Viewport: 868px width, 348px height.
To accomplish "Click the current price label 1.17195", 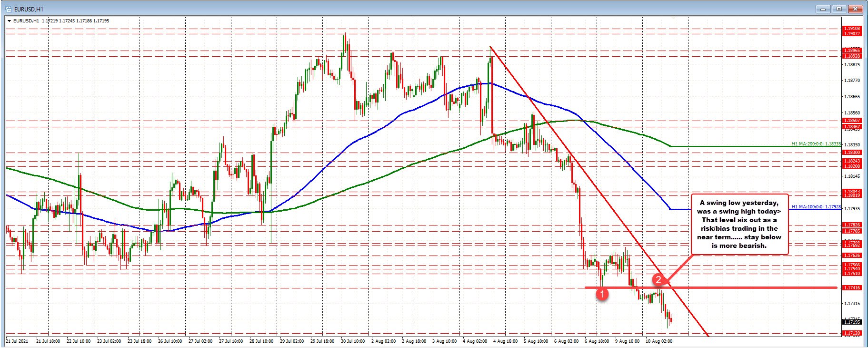I will point(852,322).
